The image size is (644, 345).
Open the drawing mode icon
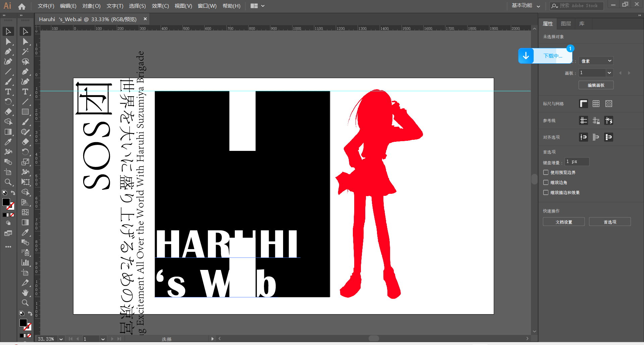(x=8, y=223)
